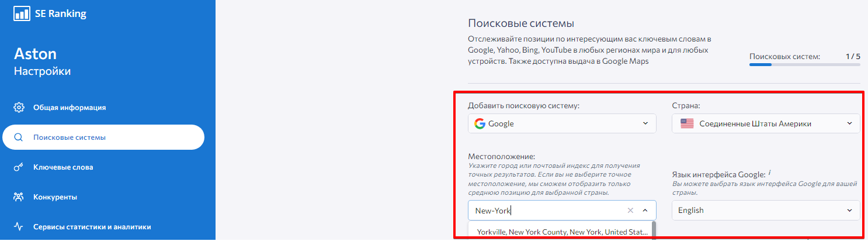Collapse the location suggestions with chevron
The height and width of the screenshot is (241, 868).
pos(645,210)
